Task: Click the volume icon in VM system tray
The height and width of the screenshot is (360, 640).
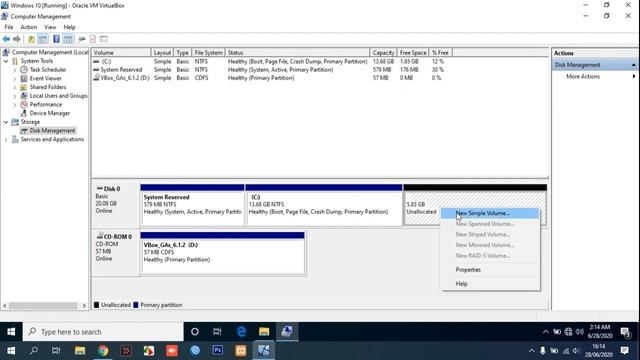Action: click(579, 332)
